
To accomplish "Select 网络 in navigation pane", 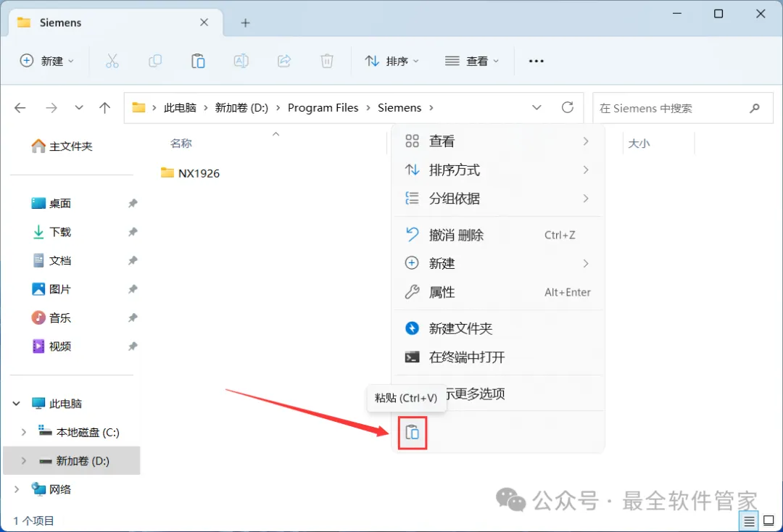I will (x=51, y=489).
